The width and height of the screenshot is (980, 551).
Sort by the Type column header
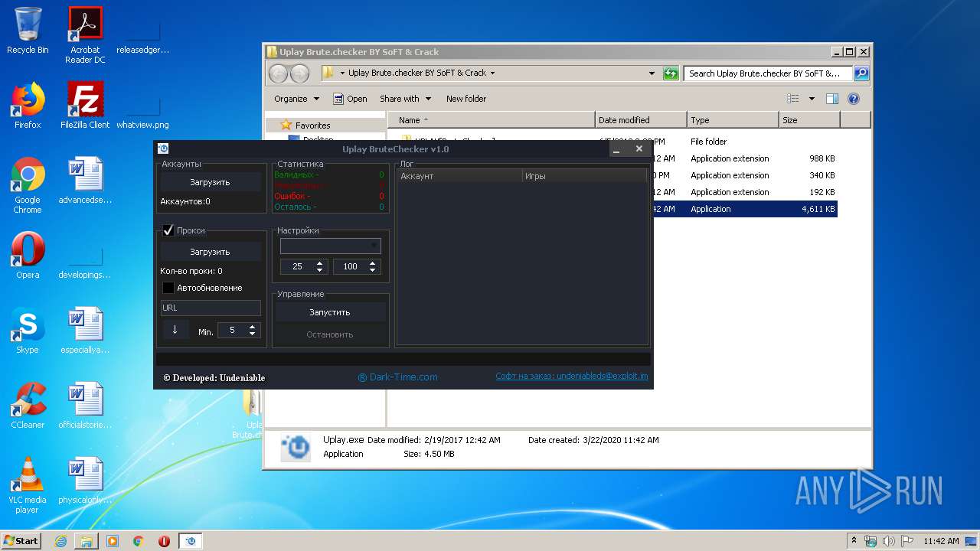tap(733, 120)
